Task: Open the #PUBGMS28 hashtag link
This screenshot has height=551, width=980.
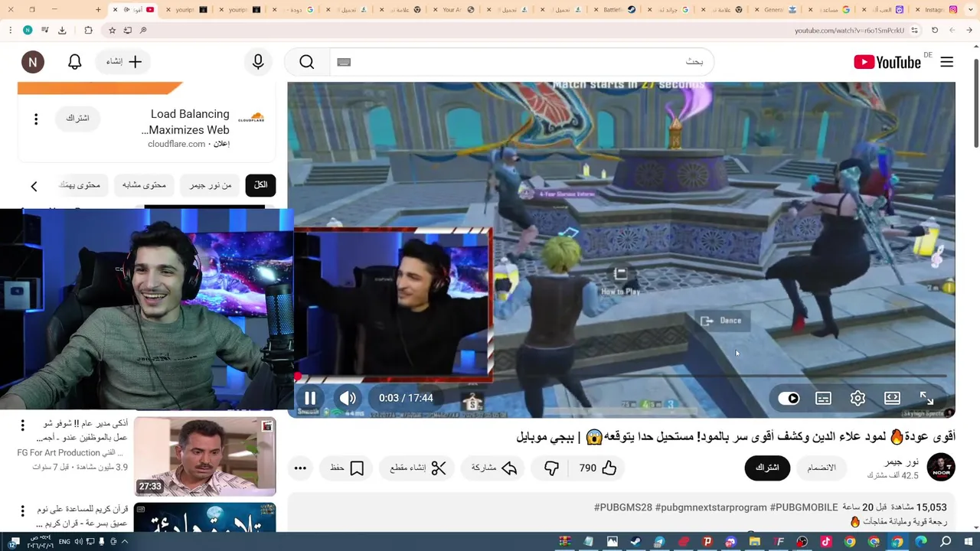Action: (x=623, y=507)
